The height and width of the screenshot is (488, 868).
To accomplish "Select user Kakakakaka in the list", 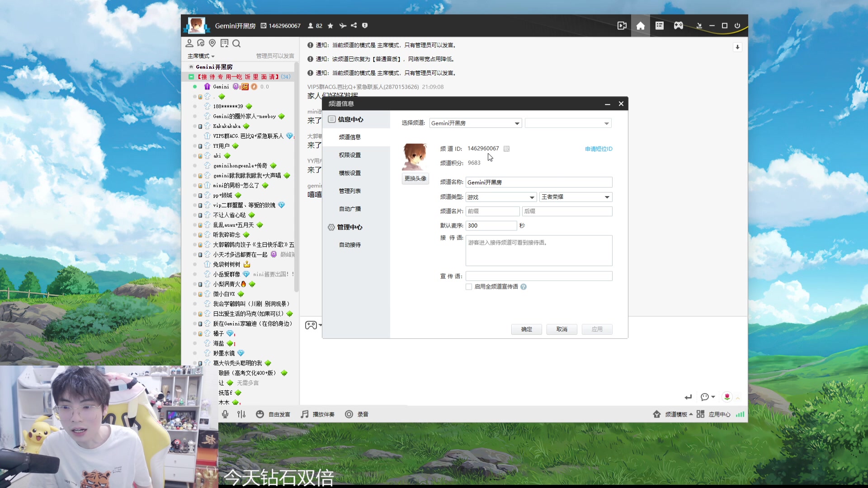I will [x=227, y=126].
